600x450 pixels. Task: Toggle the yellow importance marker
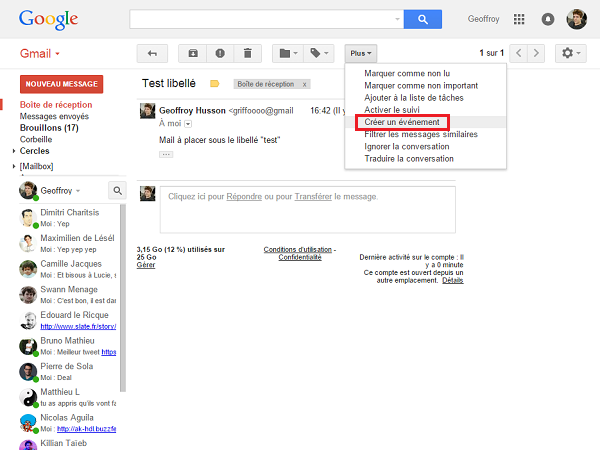(214, 83)
